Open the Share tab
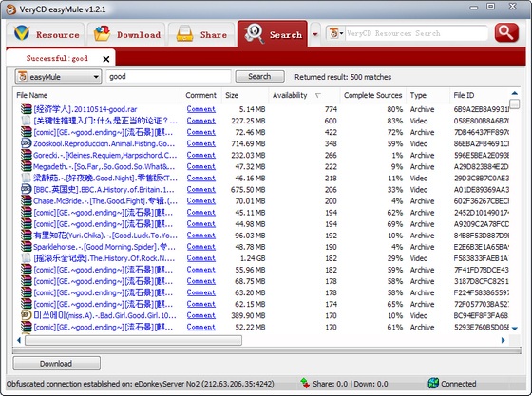The height and width of the screenshot is (396, 532). tap(201, 34)
